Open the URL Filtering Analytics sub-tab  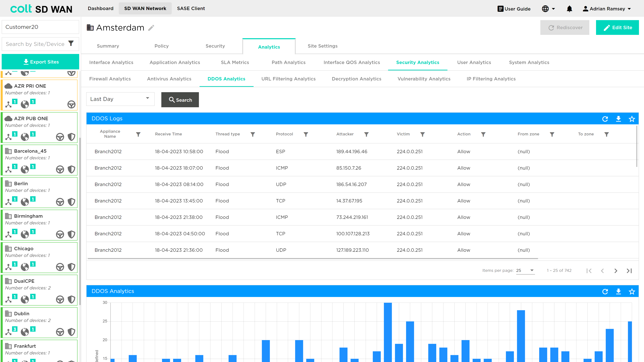click(x=288, y=79)
